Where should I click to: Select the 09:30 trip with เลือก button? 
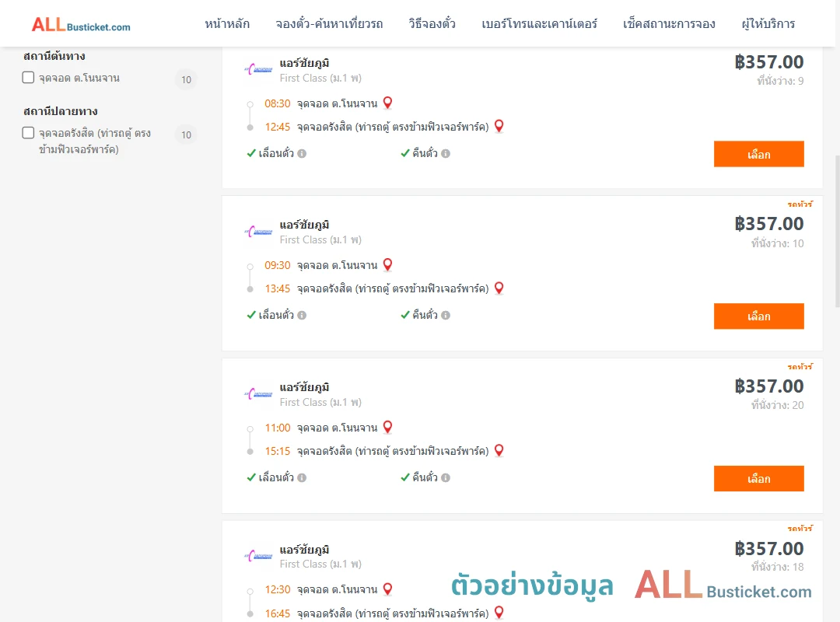click(758, 316)
